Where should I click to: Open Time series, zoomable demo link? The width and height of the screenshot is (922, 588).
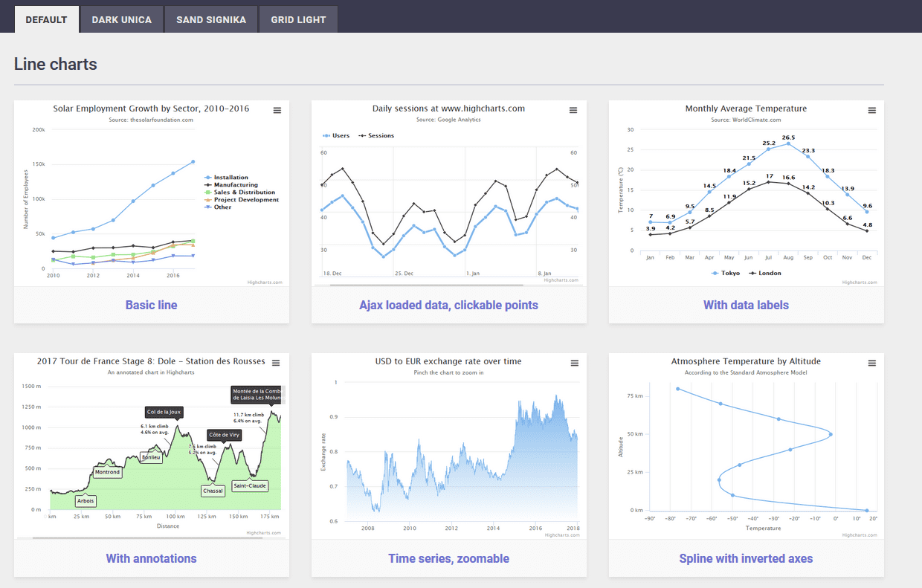tap(448, 558)
